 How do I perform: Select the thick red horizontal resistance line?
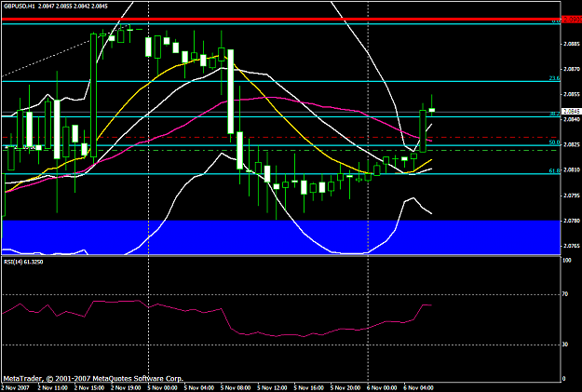pyautogui.click(x=281, y=19)
